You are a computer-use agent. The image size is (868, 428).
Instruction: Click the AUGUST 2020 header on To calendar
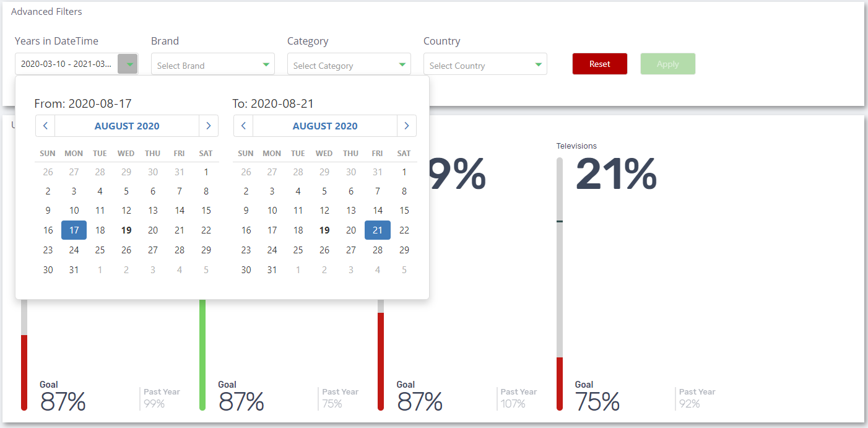[325, 126]
